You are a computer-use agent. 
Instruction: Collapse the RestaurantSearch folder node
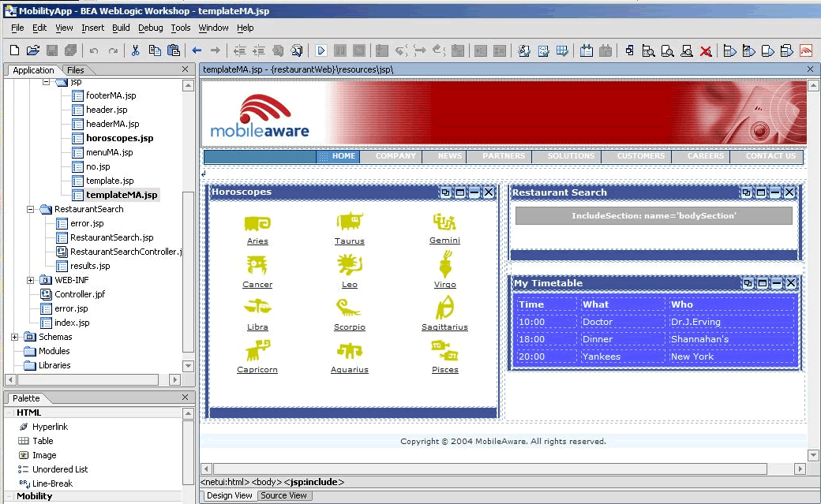coord(30,209)
